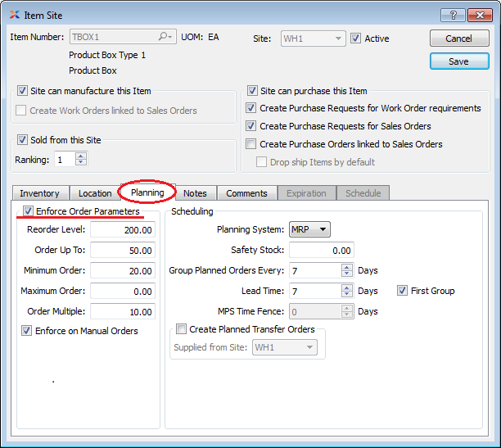Check Create Purchase Orders linked to Sales Orders

click(251, 144)
